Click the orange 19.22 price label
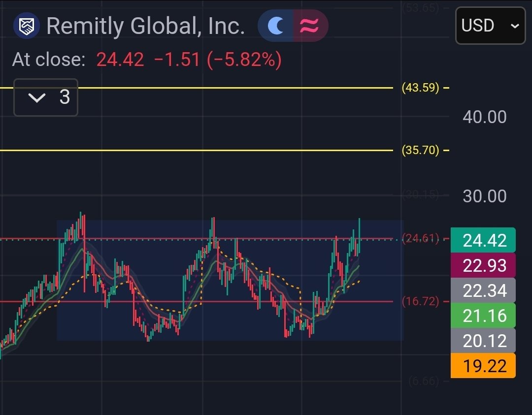 coord(483,366)
